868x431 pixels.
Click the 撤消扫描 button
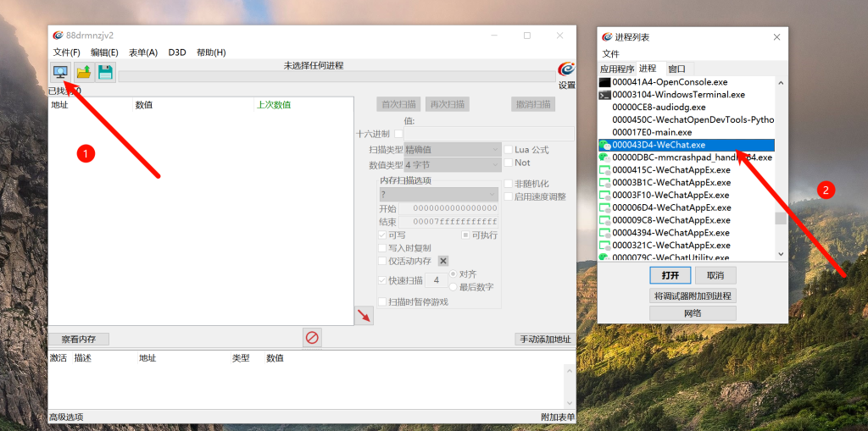[x=533, y=104]
